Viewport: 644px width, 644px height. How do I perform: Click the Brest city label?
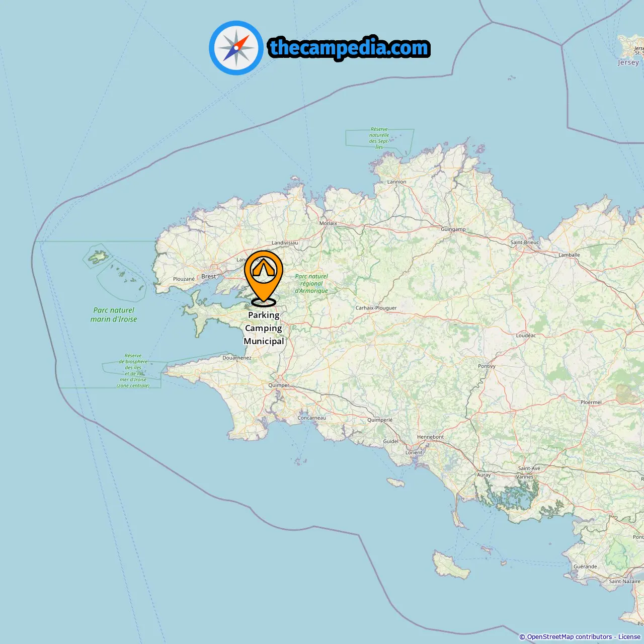pyautogui.click(x=208, y=276)
